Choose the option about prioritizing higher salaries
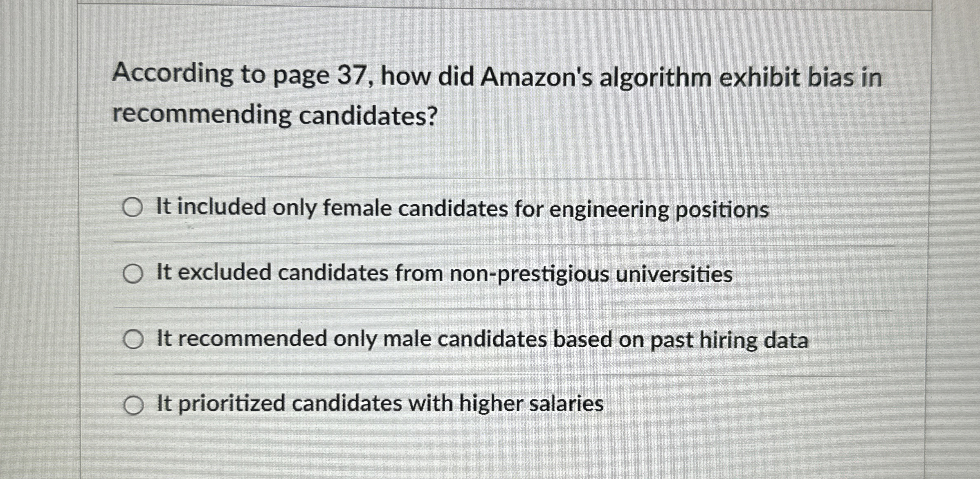Screen dimensions: 980x479 pos(378,405)
